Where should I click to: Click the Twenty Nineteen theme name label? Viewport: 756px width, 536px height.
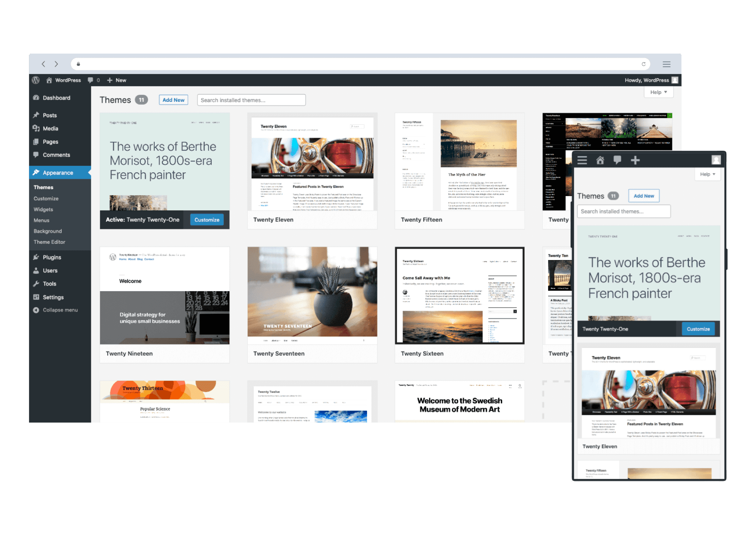129,353
